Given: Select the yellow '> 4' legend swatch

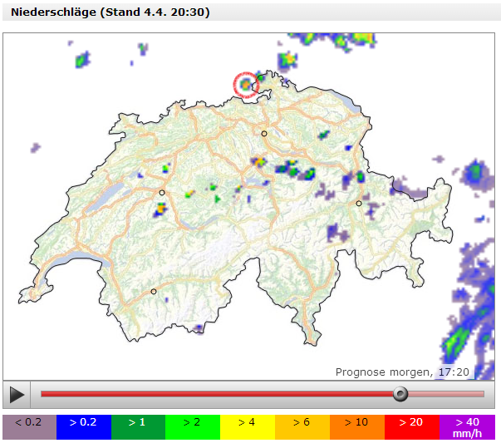Looking at the screenshot, I should [248, 427].
